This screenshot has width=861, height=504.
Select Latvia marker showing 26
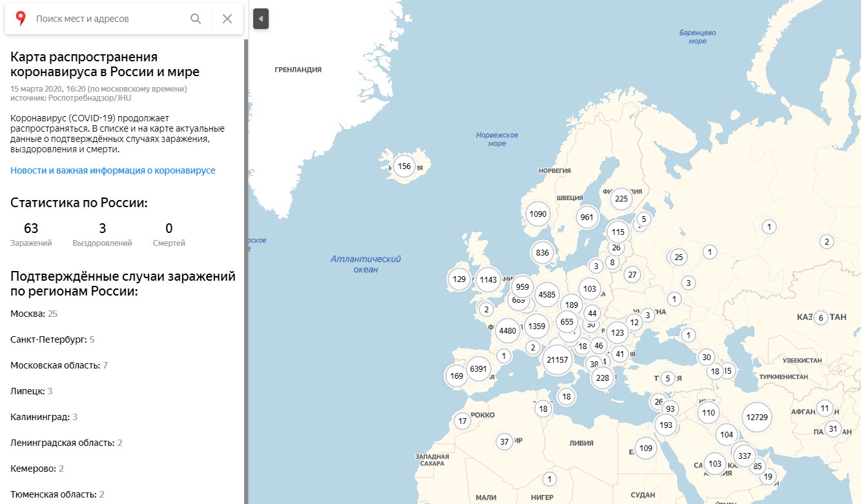pyautogui.click(x=616, y=247)
